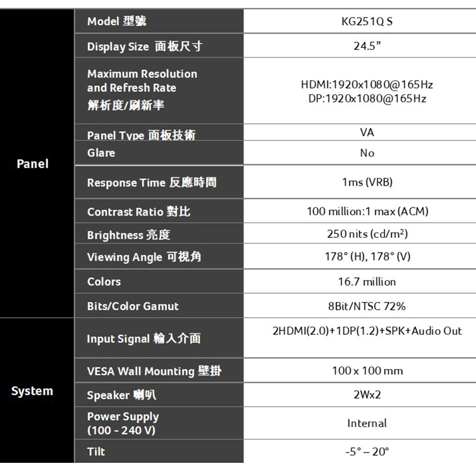Select the HDMI 1920x1080@165Hz text
The image size is (476, 463).
[x=367, y=85]
